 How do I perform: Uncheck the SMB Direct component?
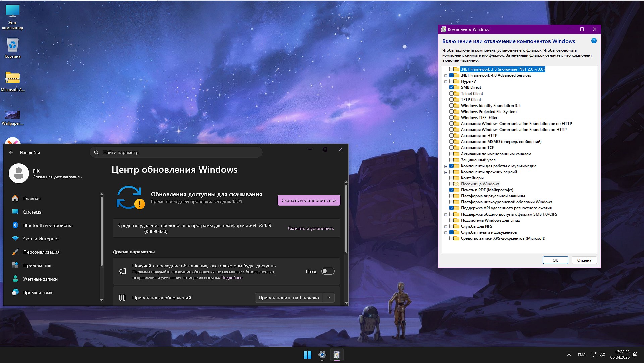pyautogui.click(x=452, y=87)
